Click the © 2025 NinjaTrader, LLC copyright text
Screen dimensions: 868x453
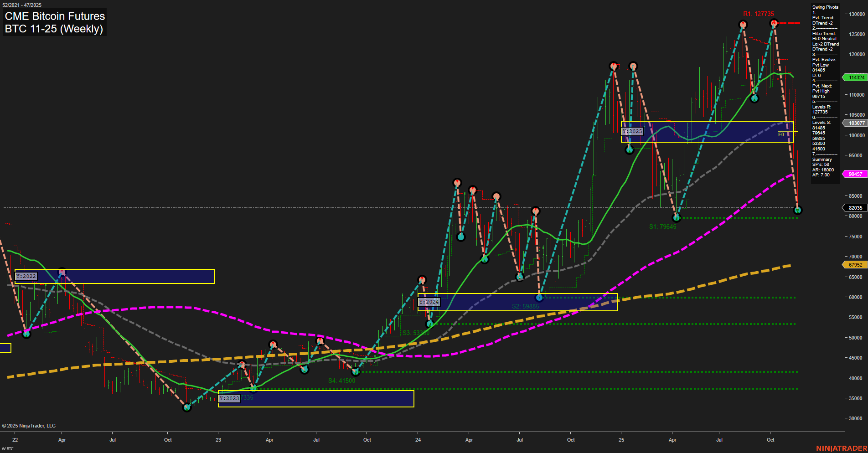point(29,425)
